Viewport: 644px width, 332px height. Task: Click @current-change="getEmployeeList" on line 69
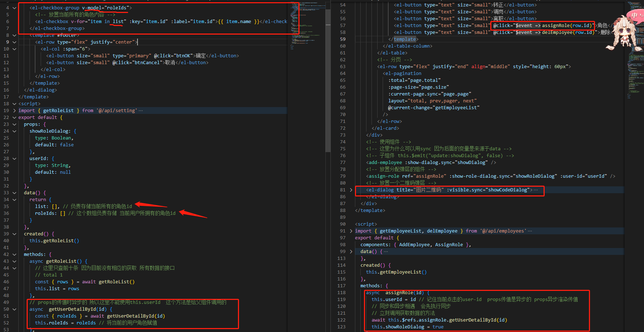pyautogui.click(x=434, y=108)
